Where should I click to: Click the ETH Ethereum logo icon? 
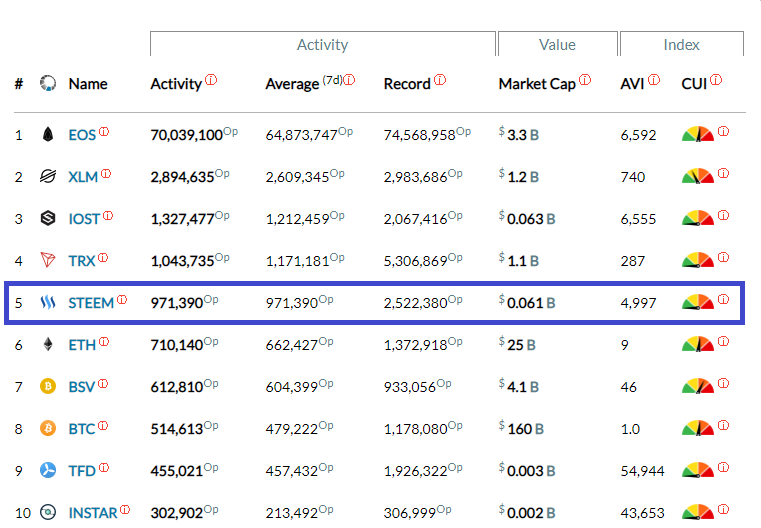pos(48,345)
